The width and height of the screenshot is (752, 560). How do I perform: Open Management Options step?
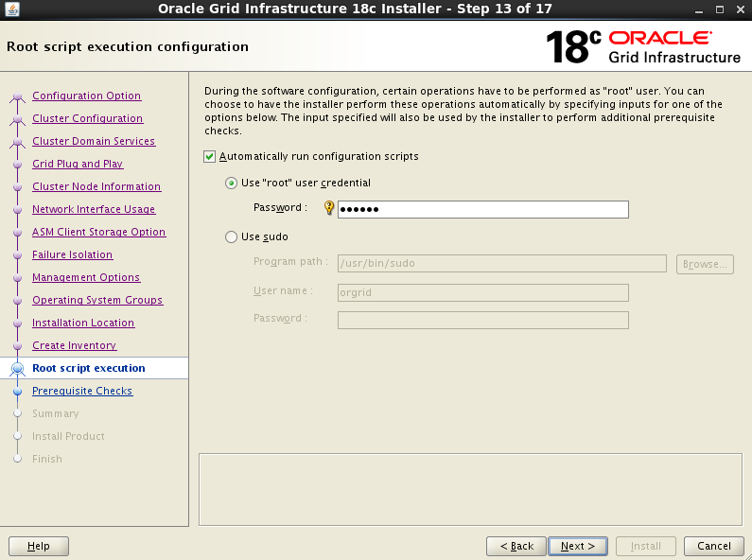[x=86, y=277]
